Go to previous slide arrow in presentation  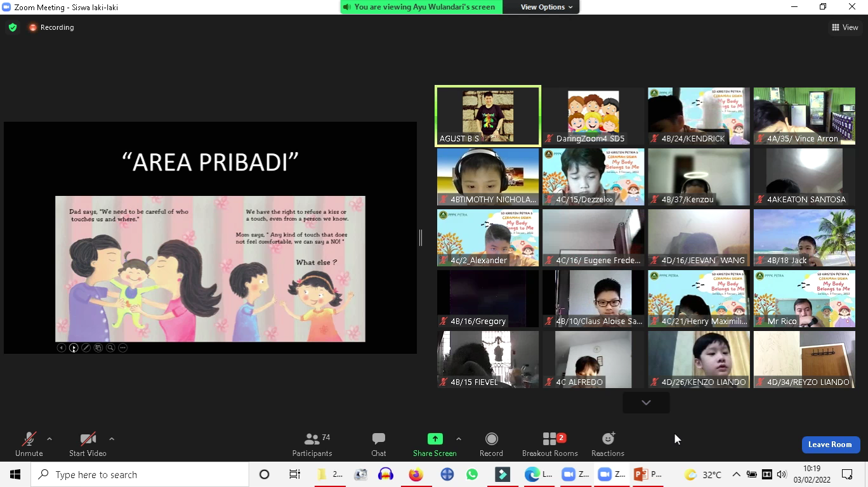[62, 347]
